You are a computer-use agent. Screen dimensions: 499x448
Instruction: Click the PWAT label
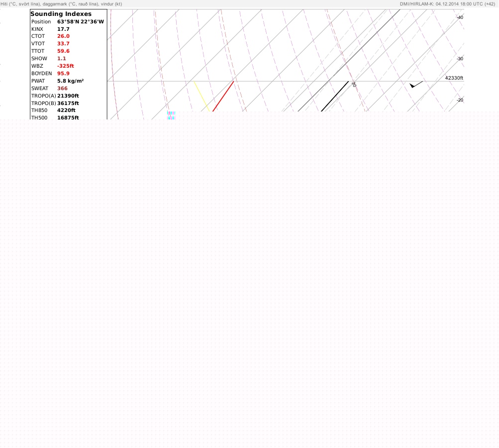(x=38, y=81)
